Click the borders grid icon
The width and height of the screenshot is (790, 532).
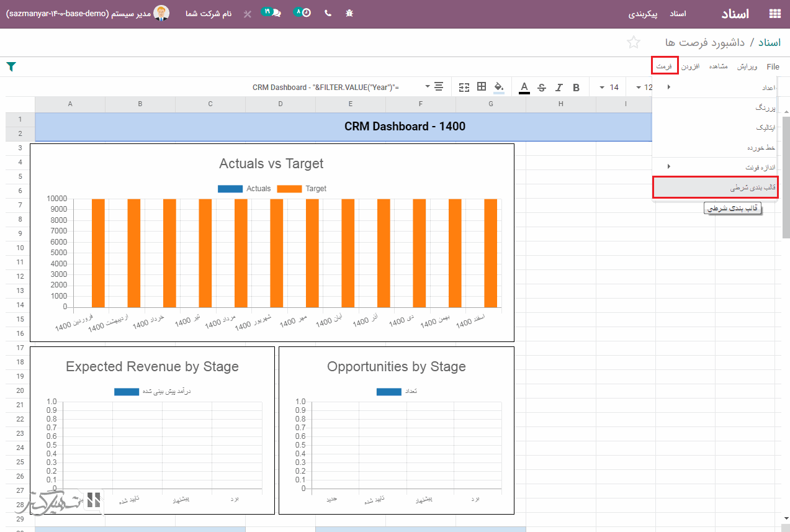tap(482, 87)
